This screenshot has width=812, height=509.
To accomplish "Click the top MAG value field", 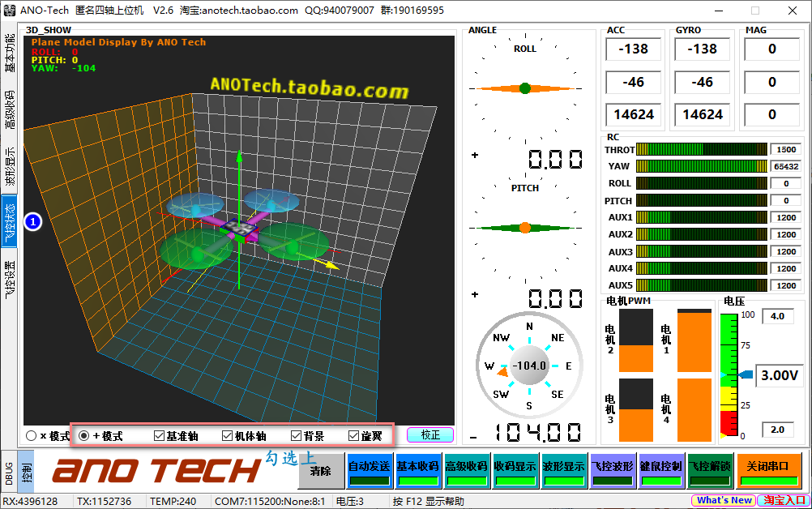I will click(771, 49).
